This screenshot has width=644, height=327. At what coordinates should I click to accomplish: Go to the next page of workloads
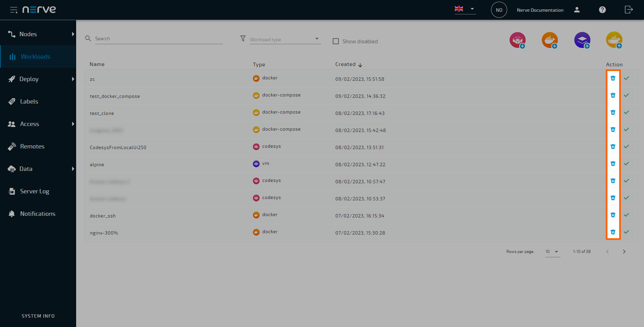pyautogui.click(x=624, y=251)
